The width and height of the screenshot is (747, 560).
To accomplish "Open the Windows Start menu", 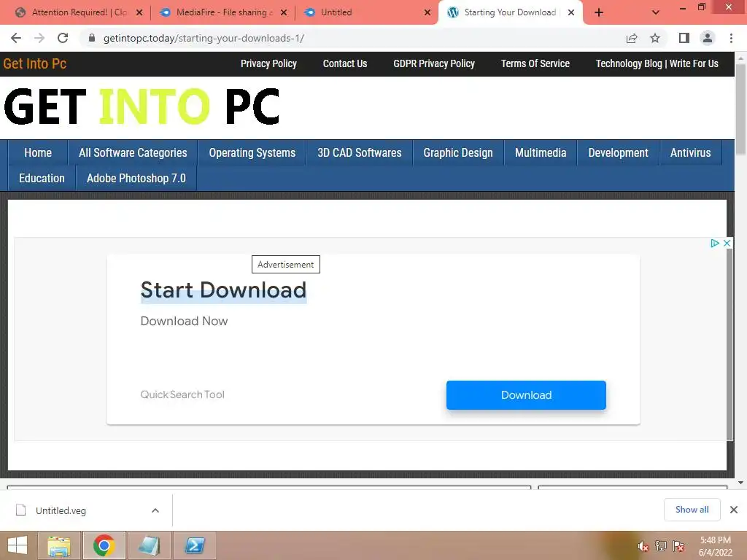I will (18, 545).
